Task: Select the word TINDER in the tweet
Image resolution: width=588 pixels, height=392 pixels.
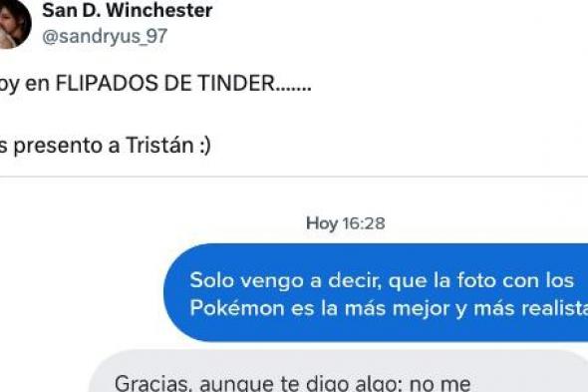Action: pos(236,83)
